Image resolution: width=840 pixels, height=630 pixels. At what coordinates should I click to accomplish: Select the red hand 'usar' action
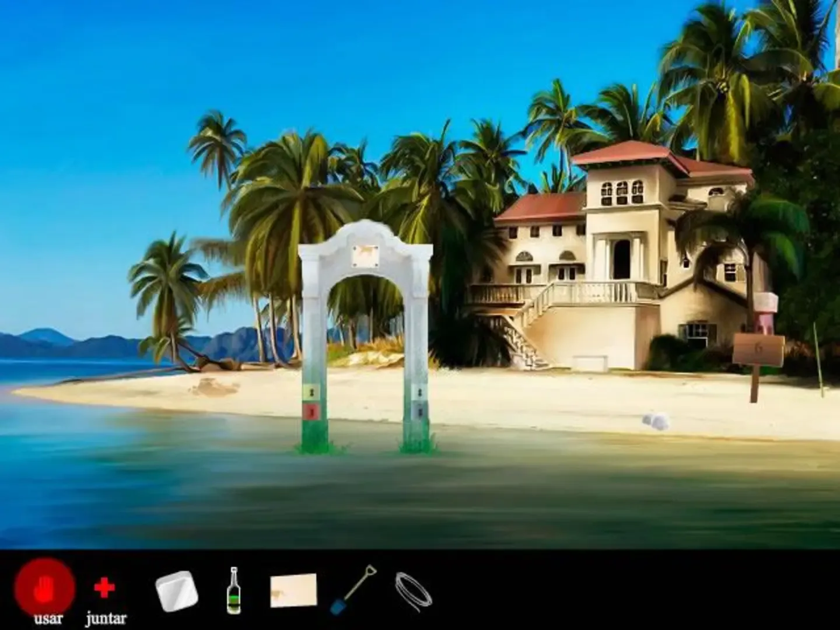(x=45, y=589)
